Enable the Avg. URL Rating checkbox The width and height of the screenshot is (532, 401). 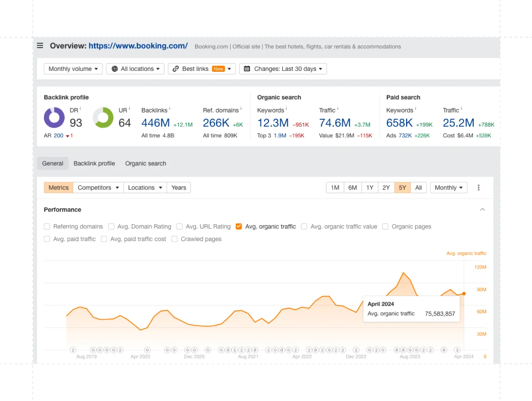click(180, 226)
